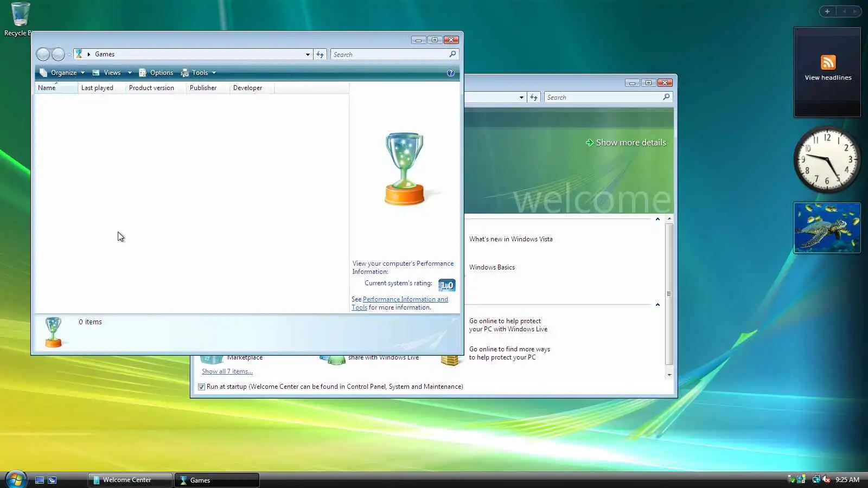Expand the Games address bar history dropdown

[308, 54]
